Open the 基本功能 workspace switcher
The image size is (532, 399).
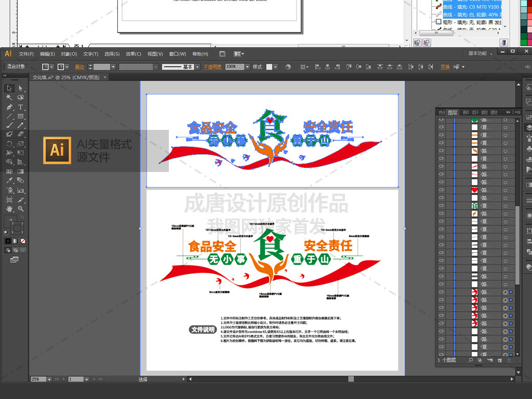pos(481,54)
